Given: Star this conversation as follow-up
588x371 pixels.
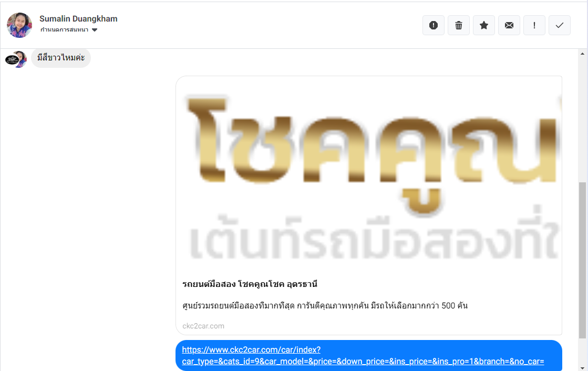Looking at the screenshot, I should (x=484, y=25).
